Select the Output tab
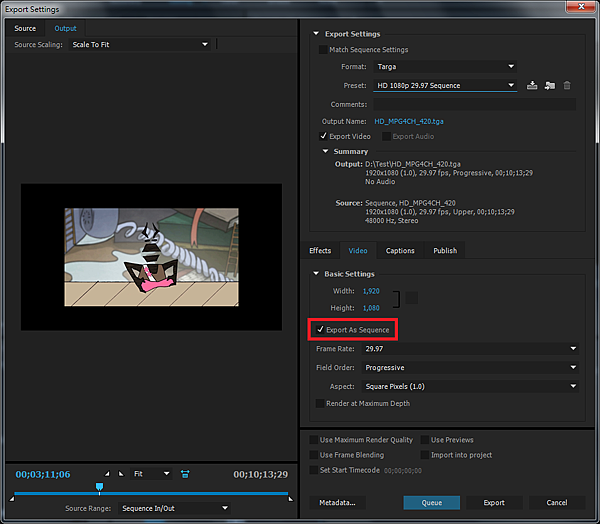Viewport: 600px width, 524px height. click(65, 28)
